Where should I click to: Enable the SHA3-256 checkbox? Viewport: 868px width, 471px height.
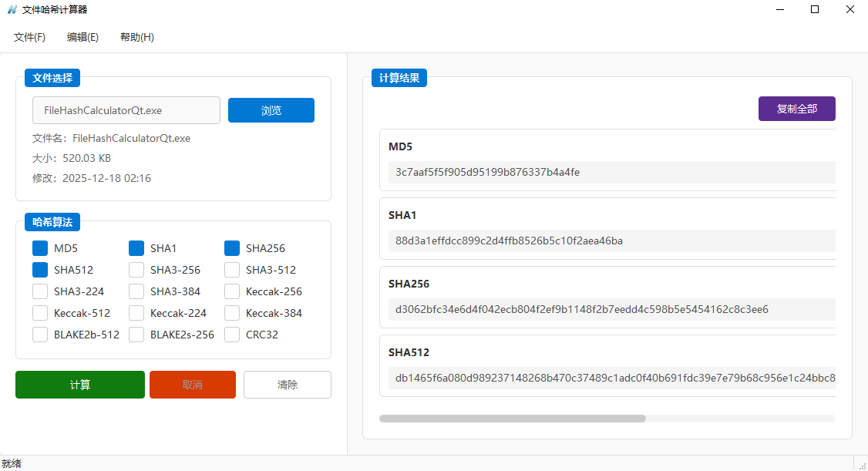click(x=136, y=270)
